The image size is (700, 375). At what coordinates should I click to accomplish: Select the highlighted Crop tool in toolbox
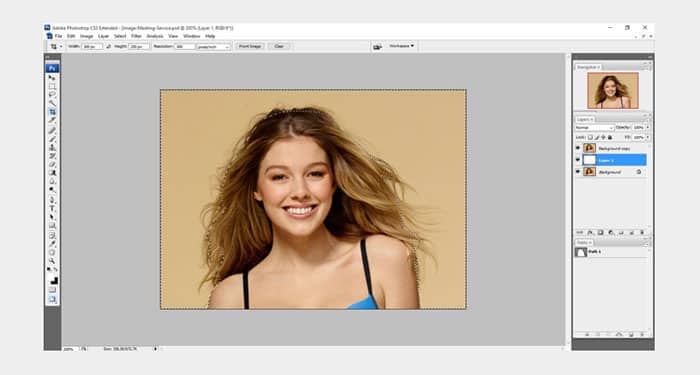point(52,112)
